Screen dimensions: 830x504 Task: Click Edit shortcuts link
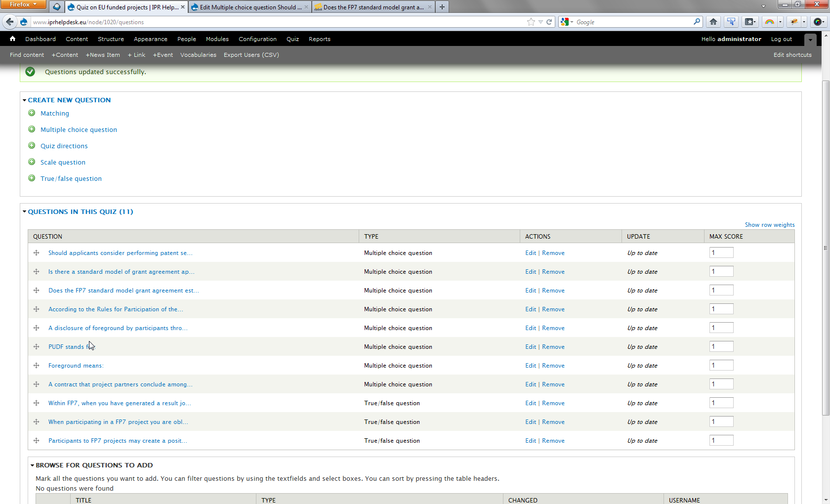coord(792,55)
